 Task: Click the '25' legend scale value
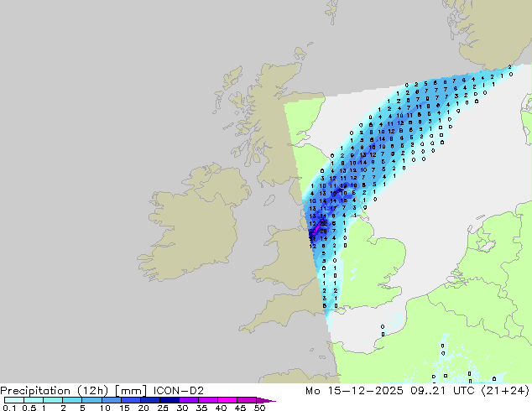point(163,408)
